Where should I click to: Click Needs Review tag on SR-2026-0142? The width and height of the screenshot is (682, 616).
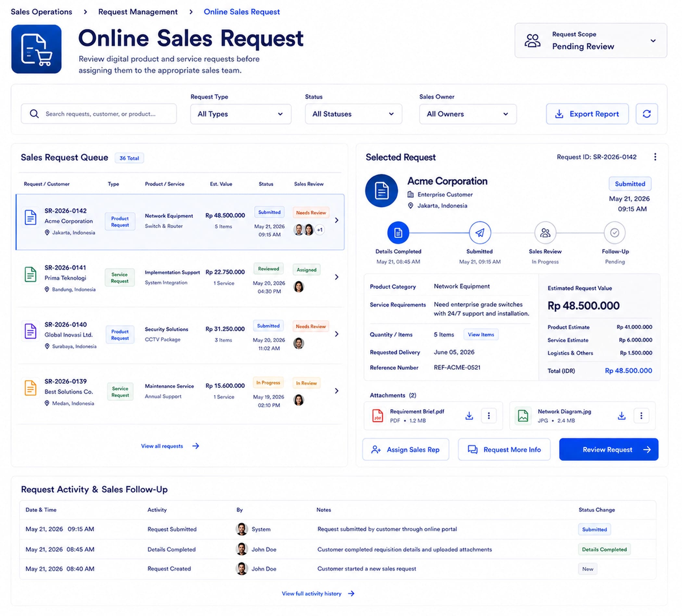tap(311, 213)
